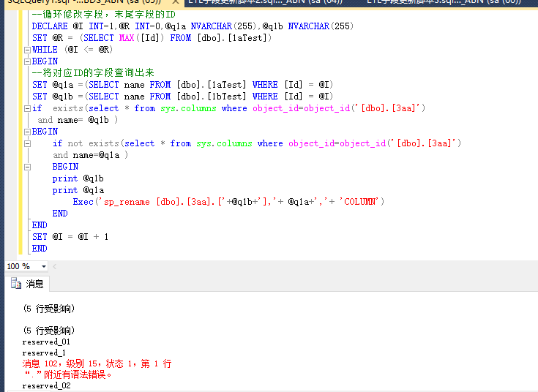Image resolution: width=538 pixels, height=392 pixels.
Task: Collapse the 'if not exists' statement outline
Action: pos(28,143)
